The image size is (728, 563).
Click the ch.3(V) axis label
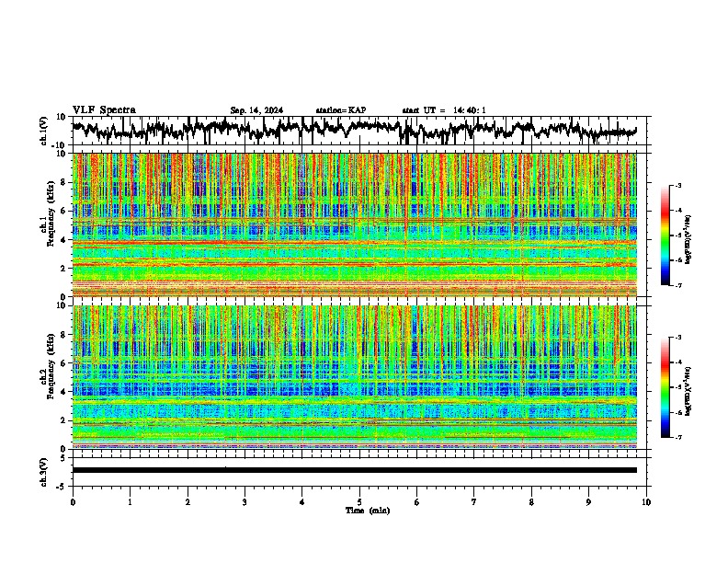click(44, 472)
